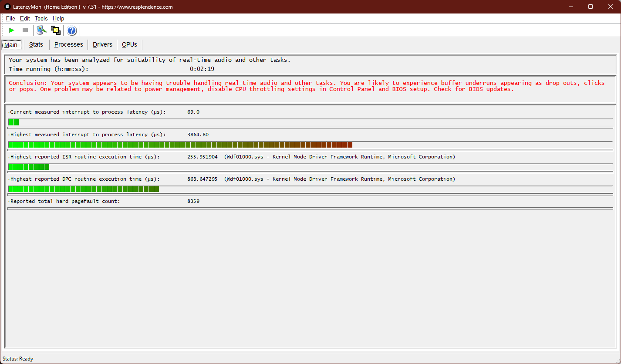This screenshot has height=364, width=621.
Task: Maximize the LatencyMon window
Action: point(591,7)
